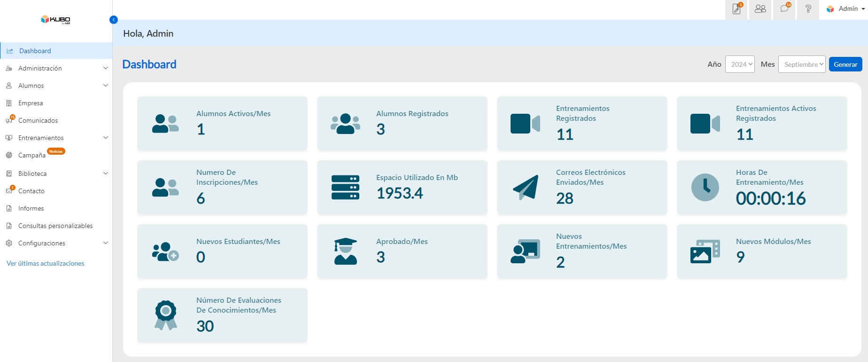Expand the Configuraciones menu chevron
Viewport: 868px width, 362px height.
[105, 243]
